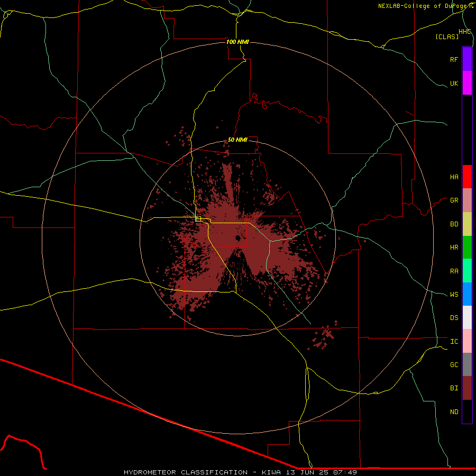Screen dimensions: 476x476
Task: Click the brown BI legend swatch
Action: pos(467,388)
